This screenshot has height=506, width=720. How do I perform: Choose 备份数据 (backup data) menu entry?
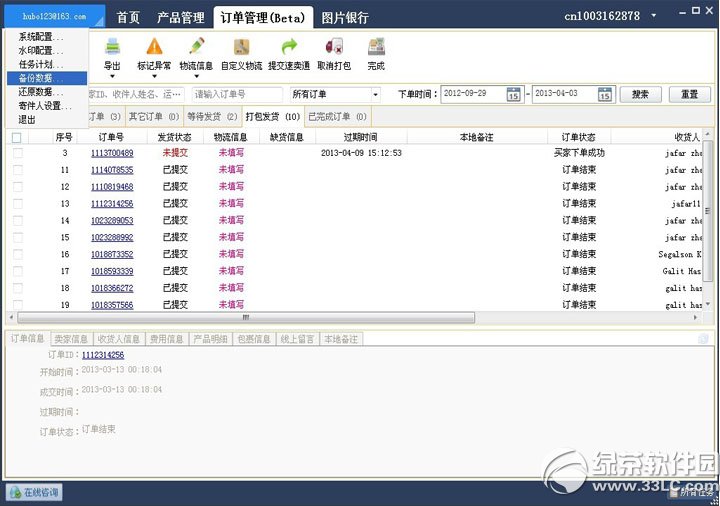(x=47, y=78)
